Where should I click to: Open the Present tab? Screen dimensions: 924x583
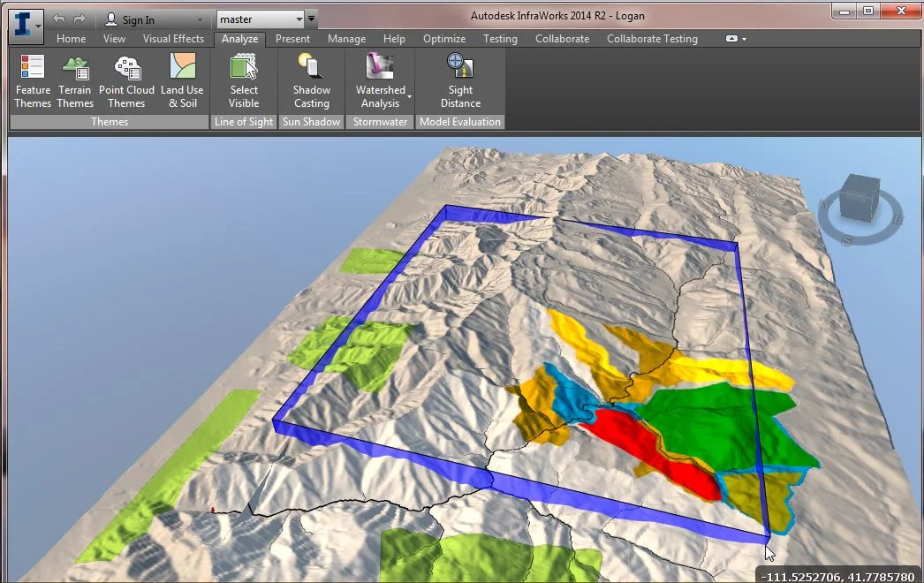293,39
